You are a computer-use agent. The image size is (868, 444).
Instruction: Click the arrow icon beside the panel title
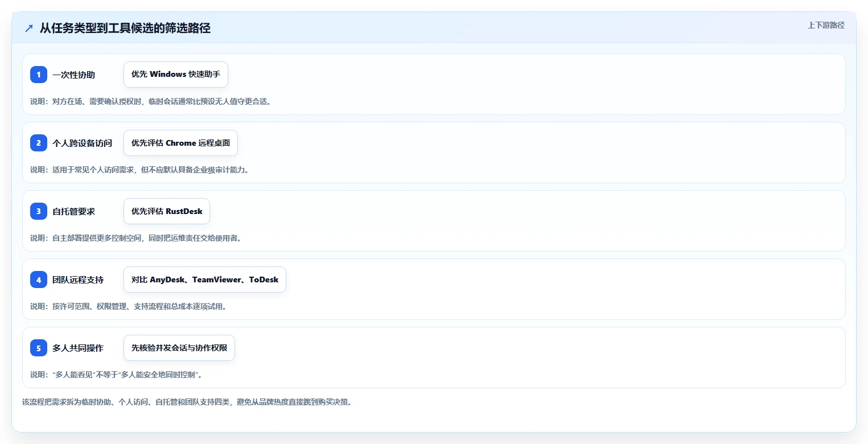(x=29, y=28)
